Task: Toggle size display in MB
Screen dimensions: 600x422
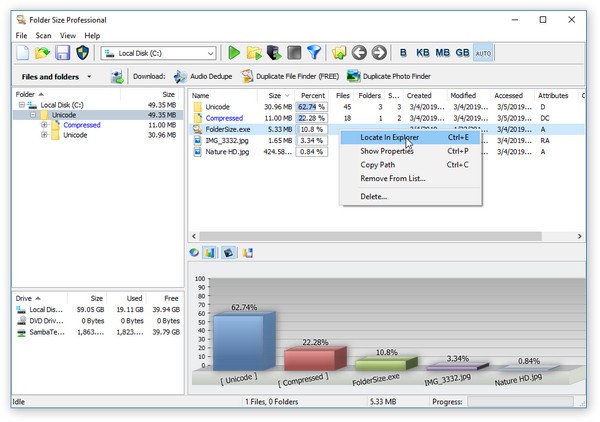Action: [x=443, y=53]
